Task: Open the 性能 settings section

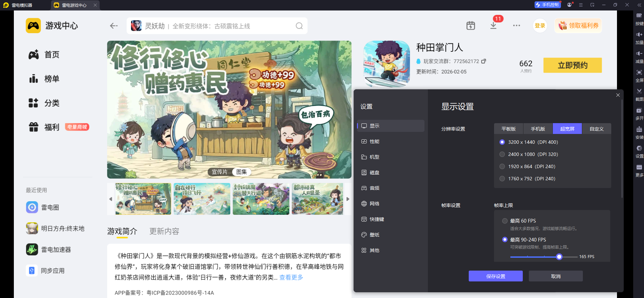Action: click(391, 141)
